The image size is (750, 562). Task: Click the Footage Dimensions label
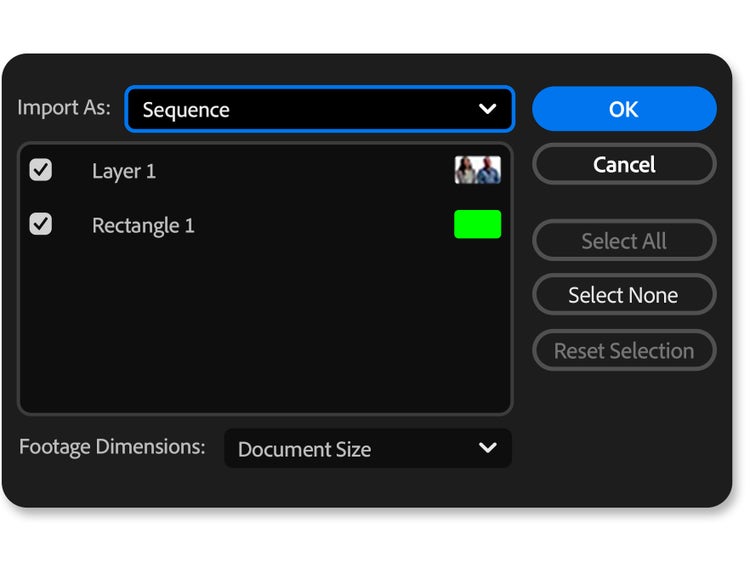(x=112, y=447)
